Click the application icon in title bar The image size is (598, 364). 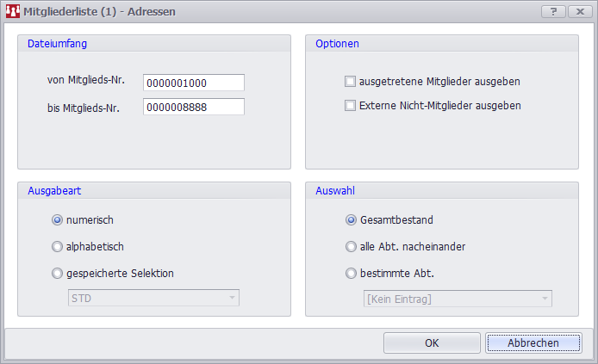tap(14, 12)
